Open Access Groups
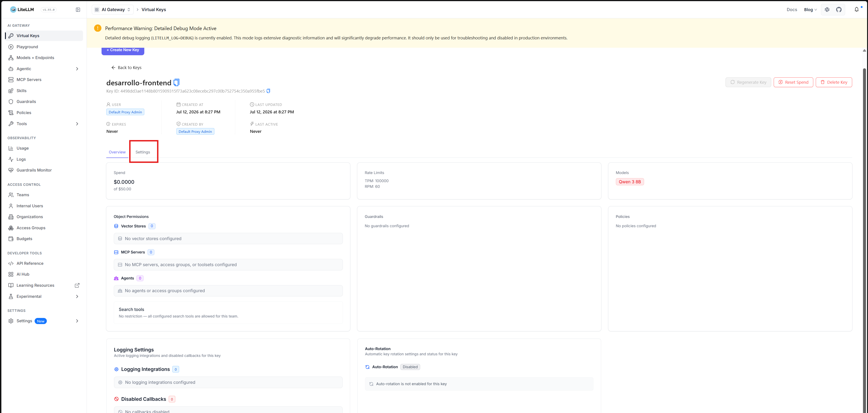The height and width of the screenshot is (413, 868). click(44, 228)
